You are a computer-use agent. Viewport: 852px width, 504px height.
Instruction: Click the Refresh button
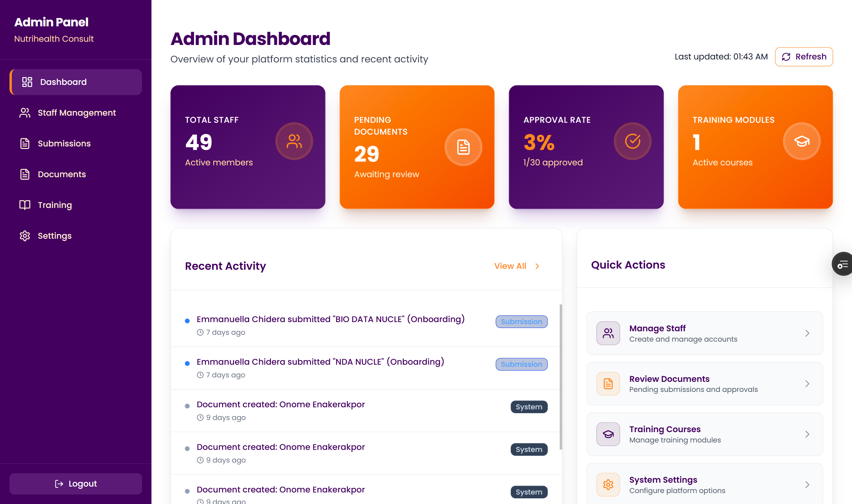coord(804,57)
